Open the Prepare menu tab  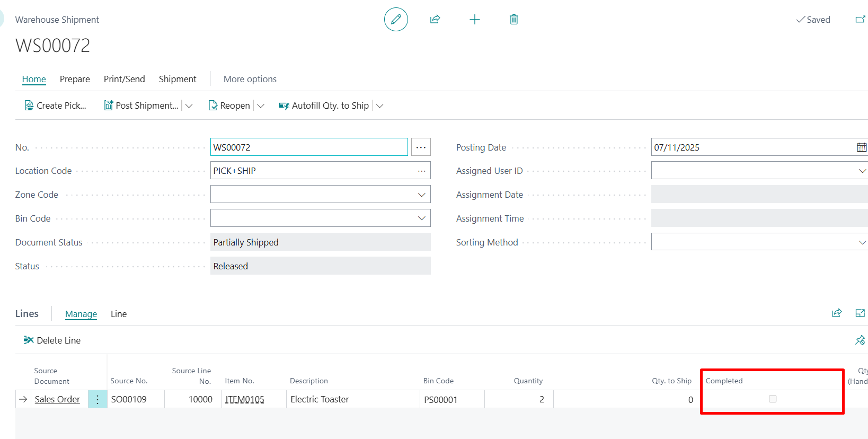[75, 79]
